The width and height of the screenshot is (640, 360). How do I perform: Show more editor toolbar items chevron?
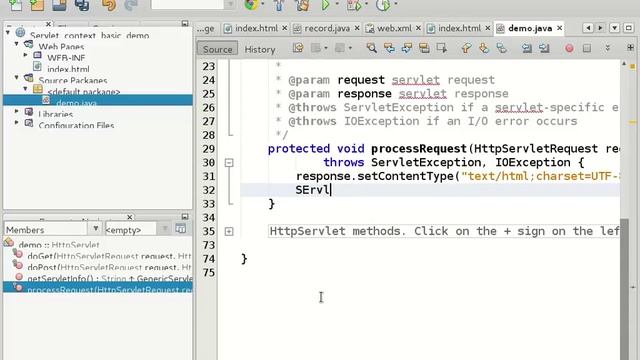pos(608,48)
